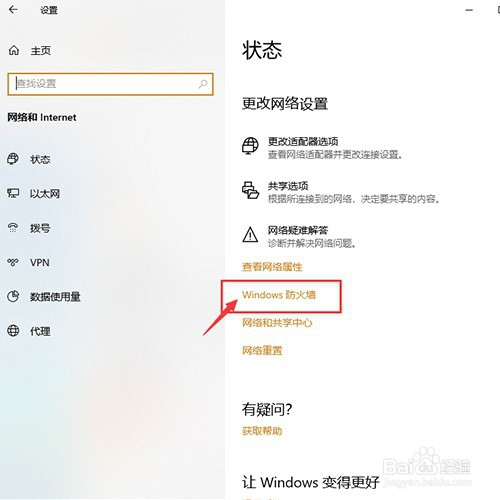Select 数据使用量 in the sidebar
This screenshot has width=500, height=500.
click(x=55, y=297)
